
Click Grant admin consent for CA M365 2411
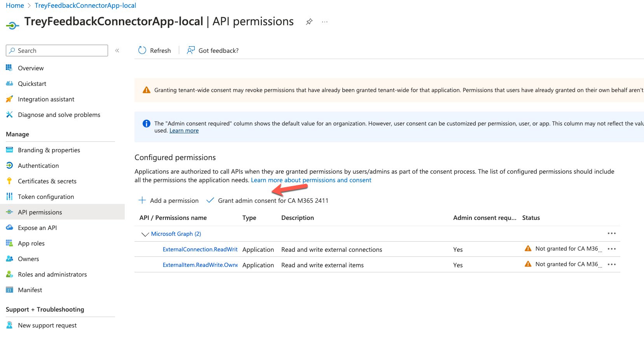(267, 200)
